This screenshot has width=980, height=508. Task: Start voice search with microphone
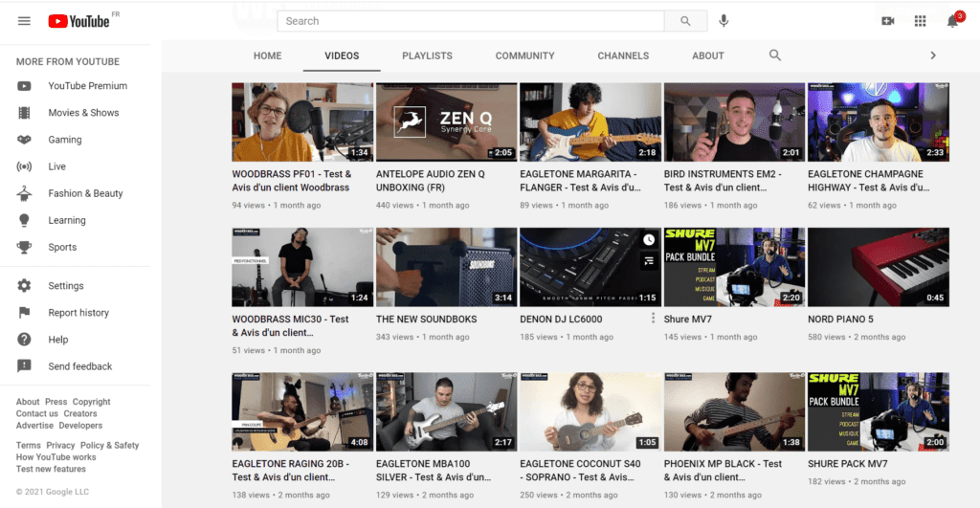coord(724,21)
